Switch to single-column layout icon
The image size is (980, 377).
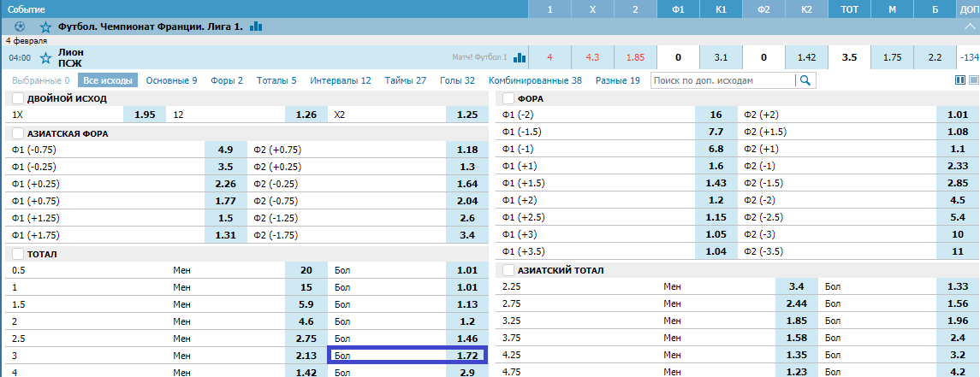pyautogui.click(x=973, y=80)
